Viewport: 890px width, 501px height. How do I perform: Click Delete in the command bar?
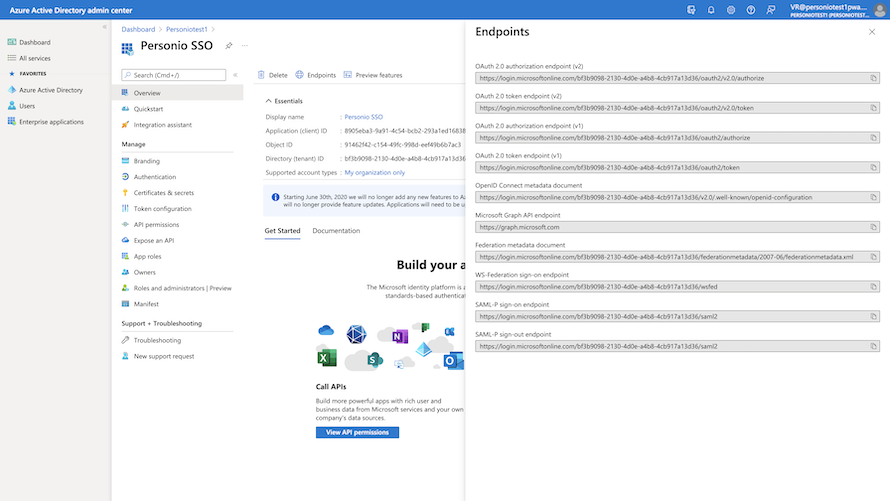[x=272, y=75]
